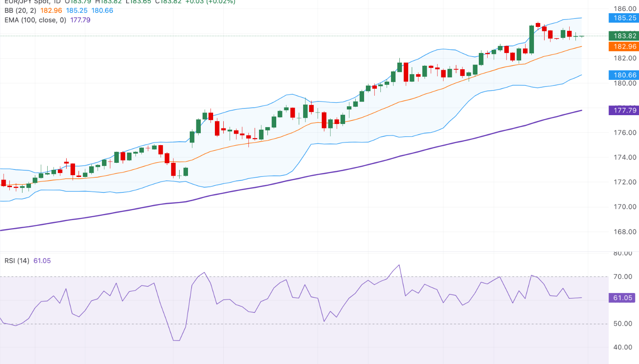639x364 pixels.
Task: Click the purple 177.79 tag on price axis
Action: coord(622,110)
